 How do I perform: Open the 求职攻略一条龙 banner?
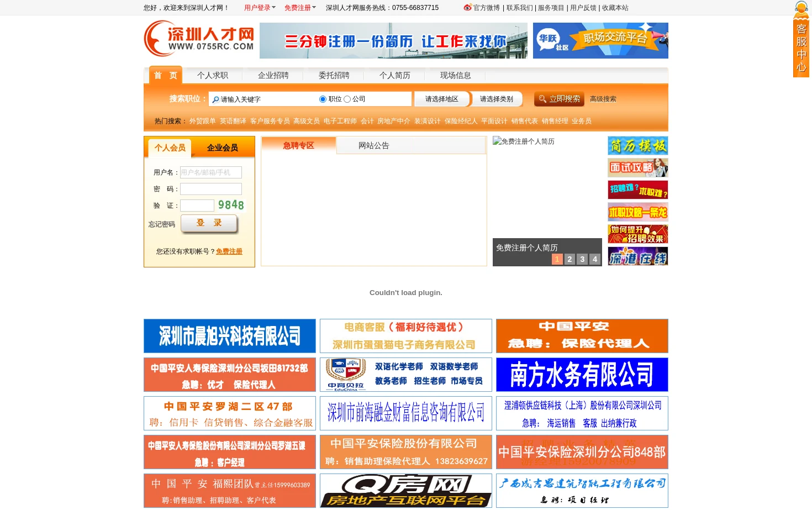(x=638, y=212)
